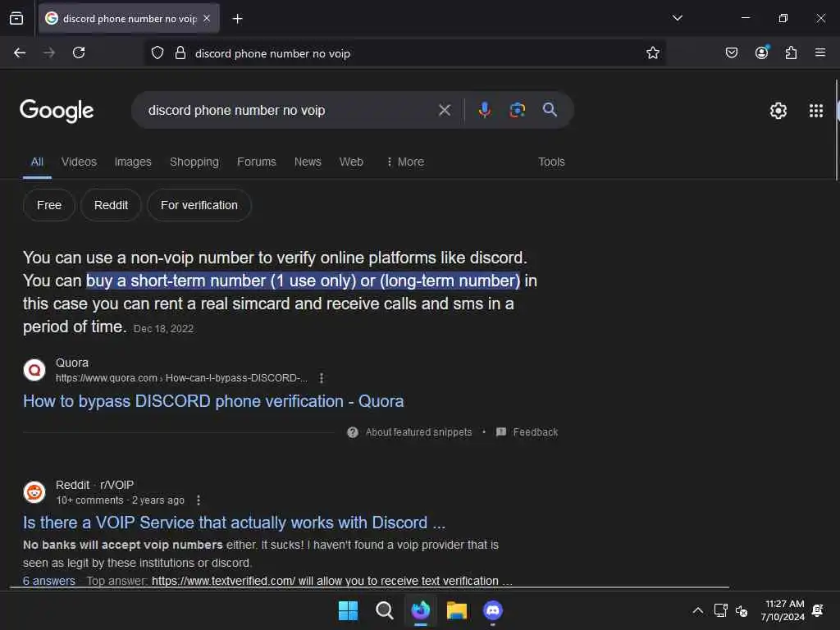Reload the current page
The width and height of the screenshot is (840, 630).
pyautogui.click(x=79, y=52)
